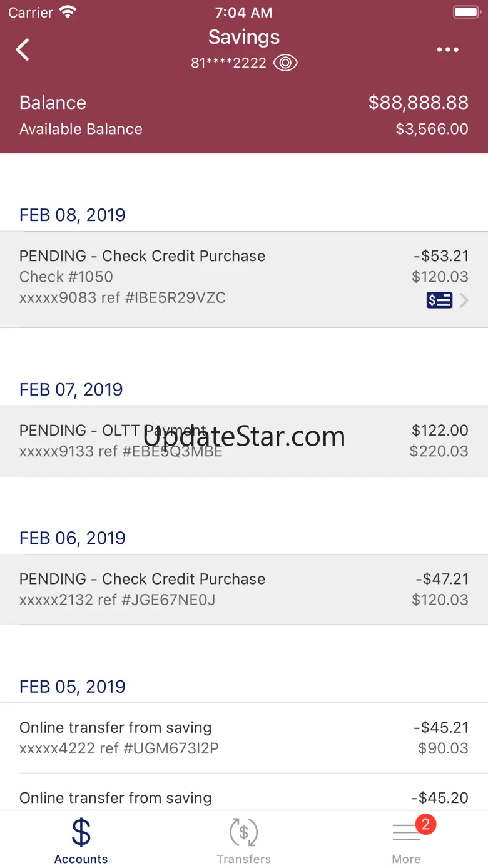Expand Check #1050 transaction details chevron
The image size is (488, 868).
coord(464,300)
